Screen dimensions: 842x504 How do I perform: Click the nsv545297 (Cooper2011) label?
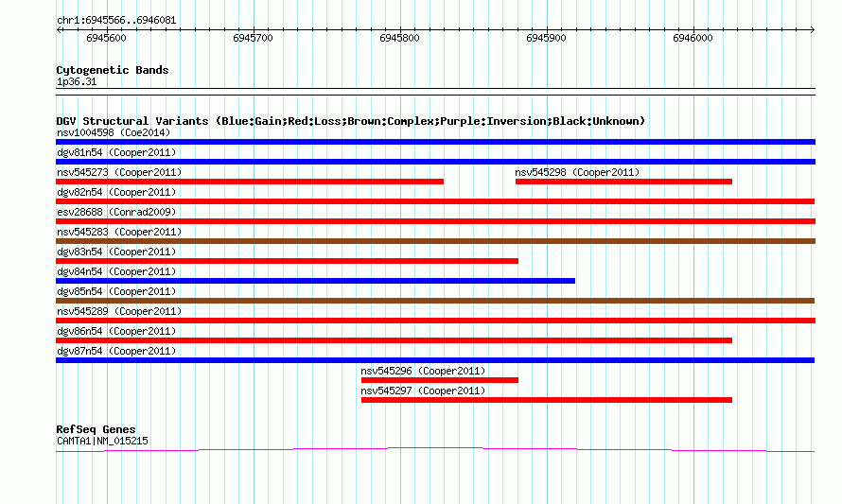point(423,391)
